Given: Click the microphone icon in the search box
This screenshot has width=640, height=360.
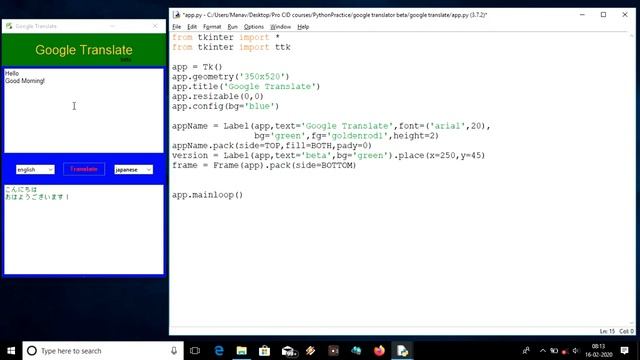Looking at the screenshot, I should pyautogui.click(x=174, y=351).
